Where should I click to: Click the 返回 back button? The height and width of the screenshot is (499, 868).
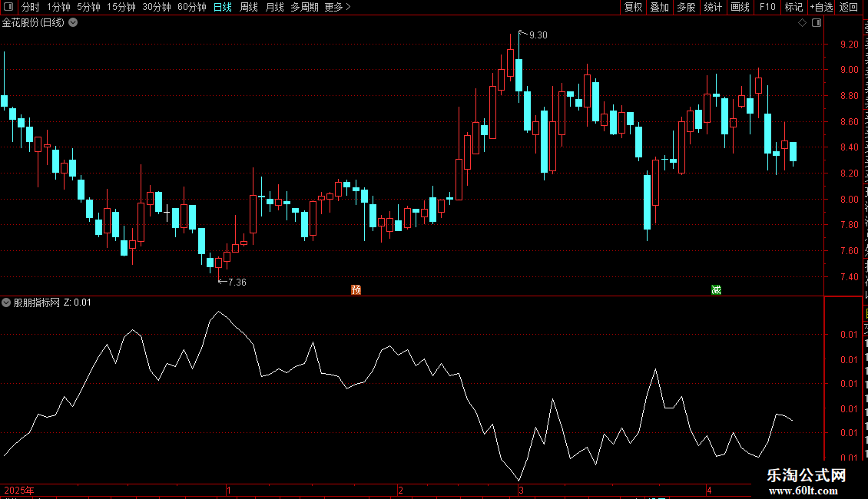pyautogui.click(x=849, y=7)
